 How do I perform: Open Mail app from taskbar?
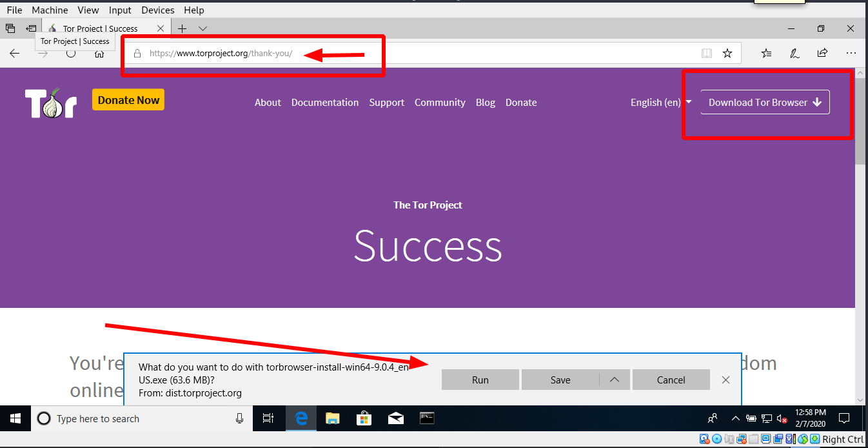(395, 418)
